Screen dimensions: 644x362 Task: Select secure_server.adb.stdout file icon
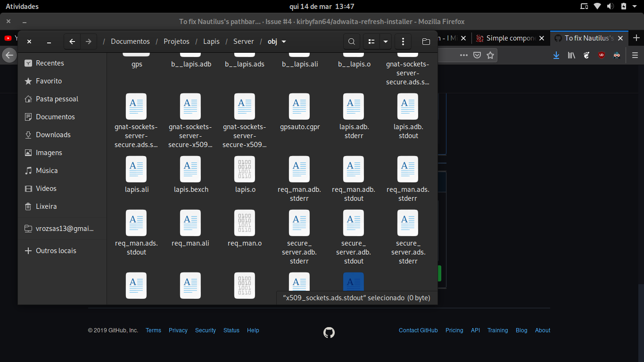[x=354, y=223]
